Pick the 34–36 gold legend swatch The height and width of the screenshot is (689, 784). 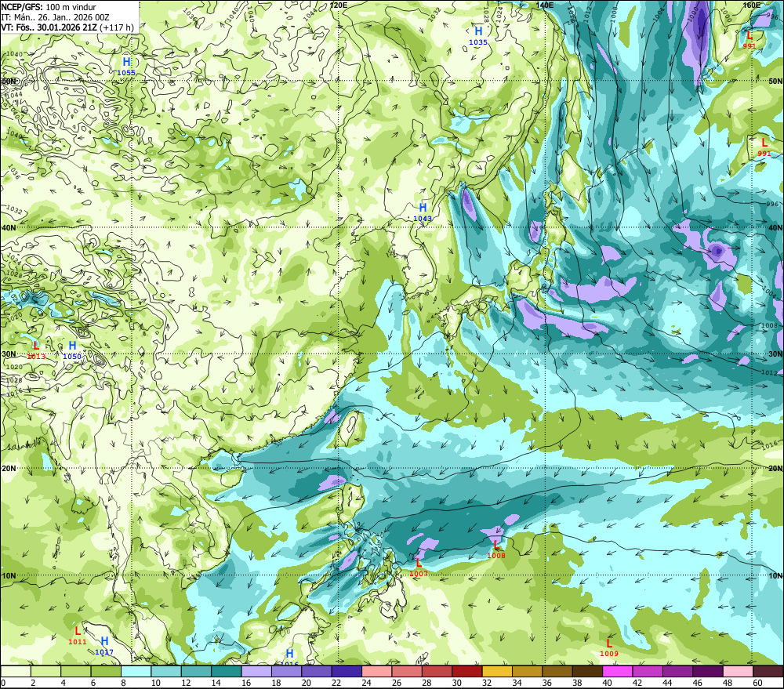tap(528, 671)
